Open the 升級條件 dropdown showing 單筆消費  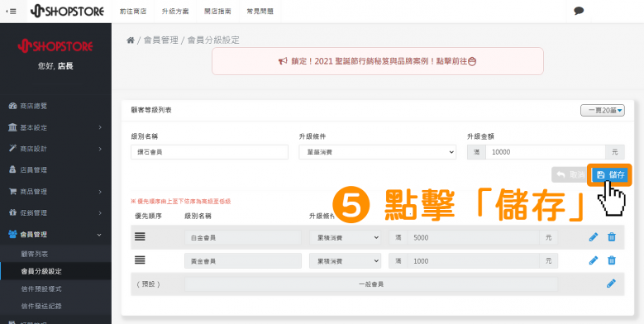coord(378,152)
